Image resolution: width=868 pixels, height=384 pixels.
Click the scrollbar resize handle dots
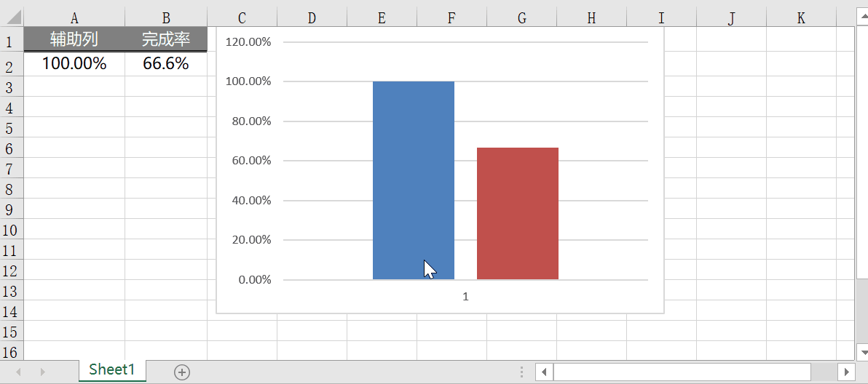click(x=522, y=372)
